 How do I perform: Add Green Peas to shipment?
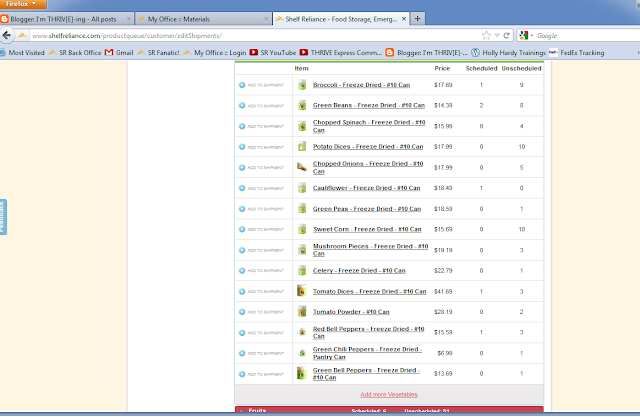tap(261, 209)
